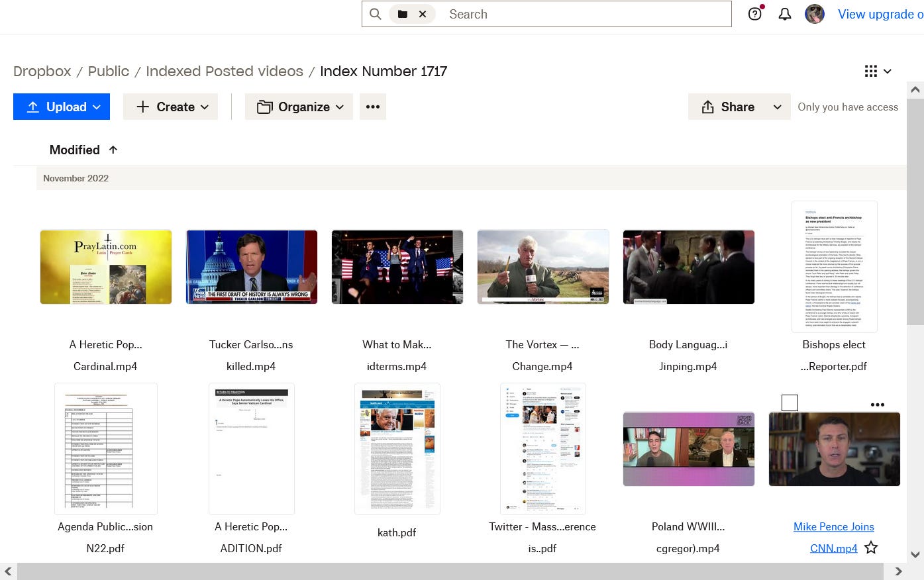Open the Organize dropdown
Image resolution: width=924 pixels, height=580 pixels.
pos(300,107)
